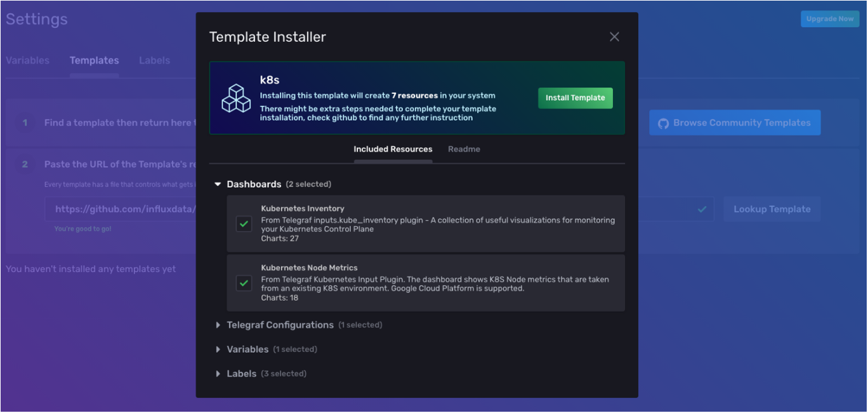The image size is (868, 413).
Task: Uncheck the Kubernetes Inventory dashboard
Action: [244, 224]
